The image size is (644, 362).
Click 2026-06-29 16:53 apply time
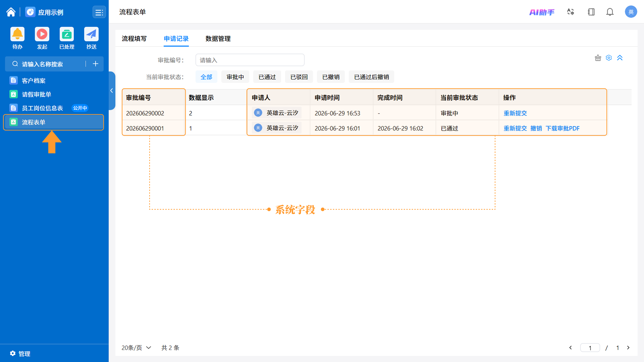click(x=337, y=113)
